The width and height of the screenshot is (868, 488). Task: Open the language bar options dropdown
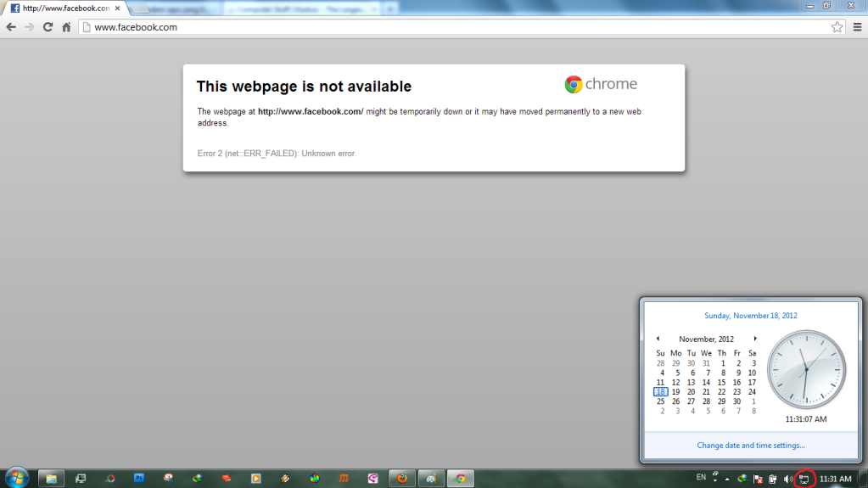coord(715,481)
